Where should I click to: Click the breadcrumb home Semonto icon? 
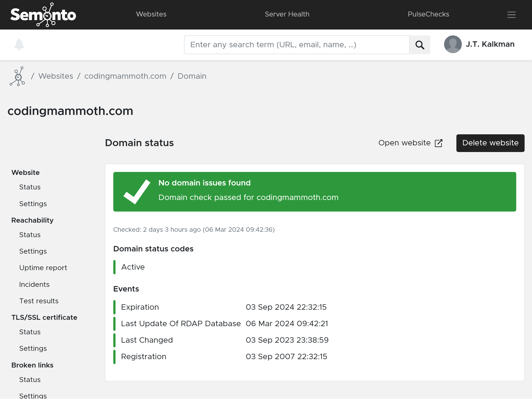point(17,76)
